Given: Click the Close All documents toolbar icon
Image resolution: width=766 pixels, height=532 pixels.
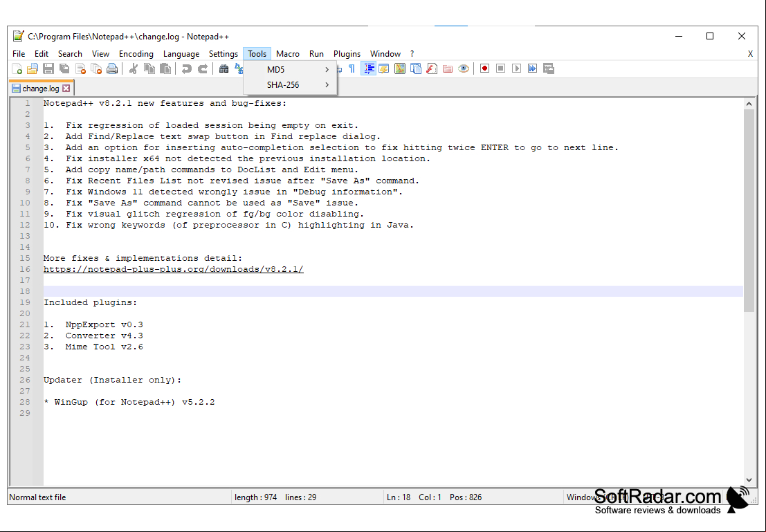Looking at the screenshot, I should pyautogui.click(x=96, y=69).
